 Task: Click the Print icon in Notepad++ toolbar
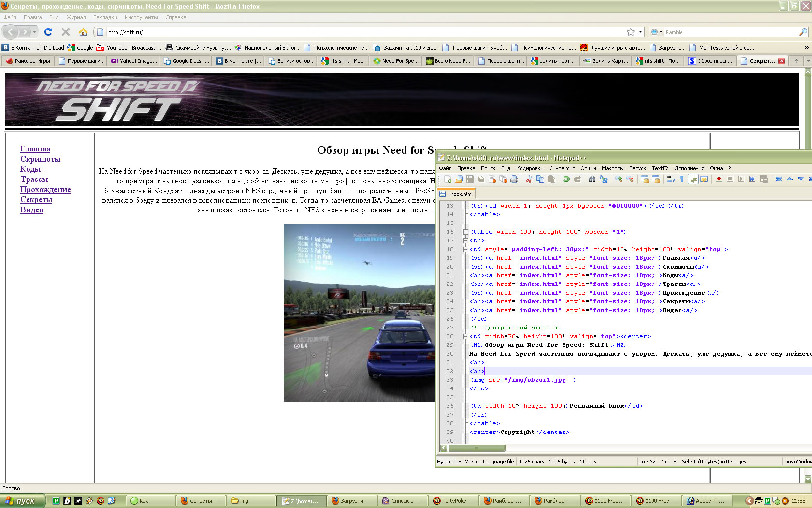pos(514,179)
